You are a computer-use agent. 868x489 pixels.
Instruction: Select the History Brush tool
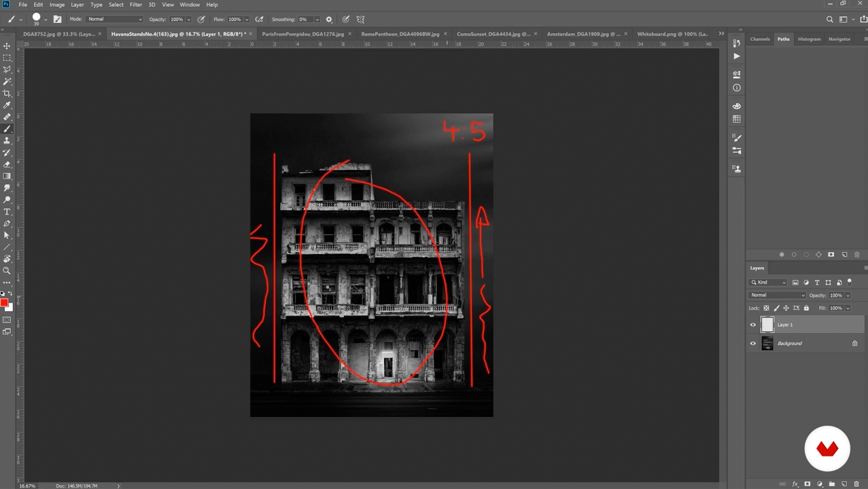tap(7, 152)
